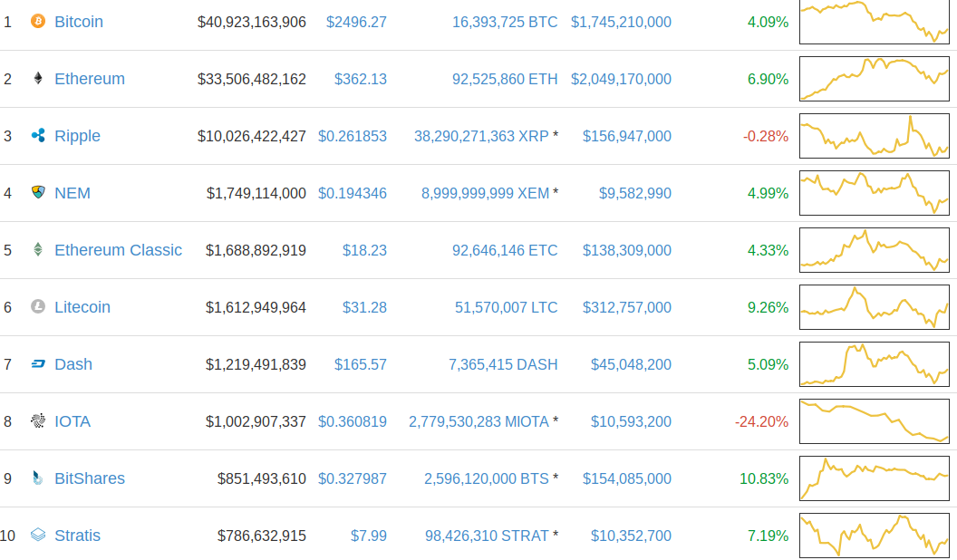Viewport: 957px width, 560px height.
Task: Open the Stratis name link
Action: (77, 536)
